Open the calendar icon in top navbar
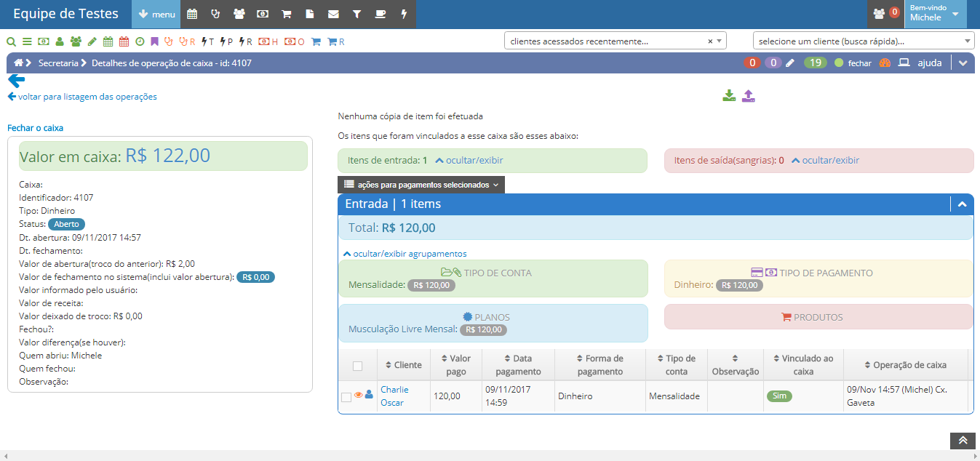This screenshot has height=461, width=980. [x=192, y=14]
